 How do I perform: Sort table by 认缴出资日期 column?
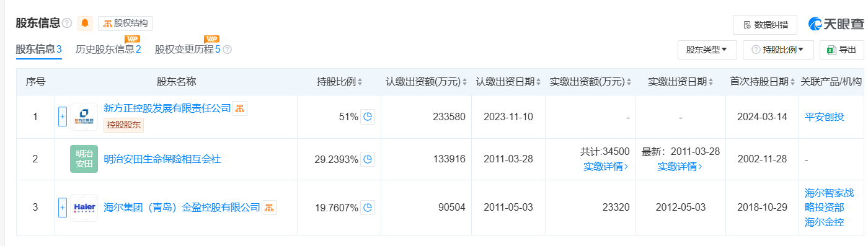pyautogui.click(x=508, y=82)
